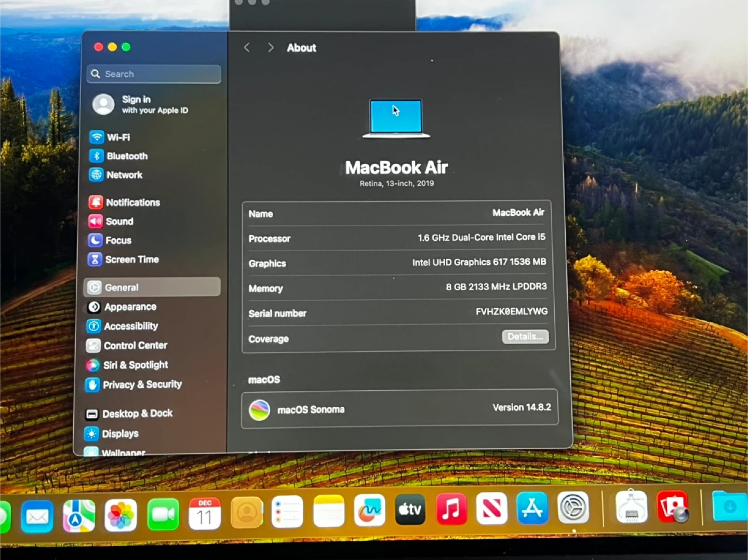Open Control Center settings
This screenshot has height=560, width=748.
click(x=135, y=346)
